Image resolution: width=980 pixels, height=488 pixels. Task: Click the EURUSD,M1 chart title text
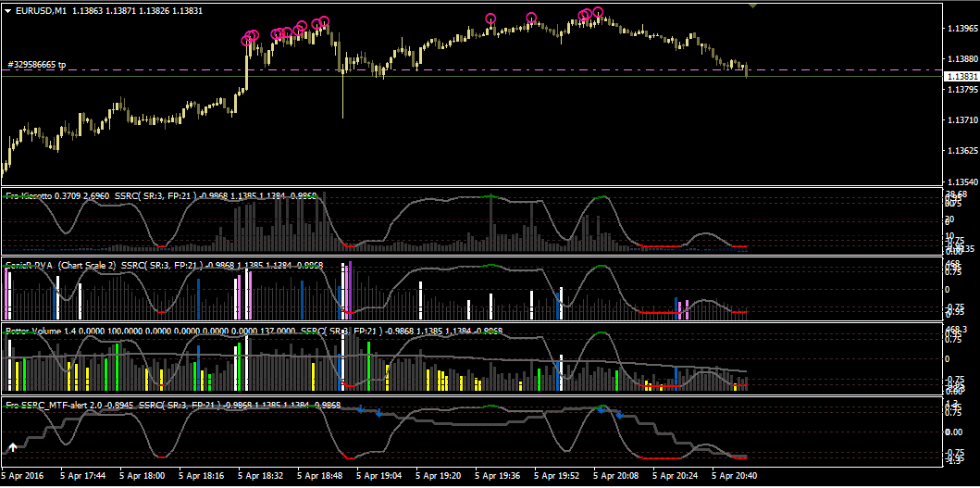(x=41, y=11)
